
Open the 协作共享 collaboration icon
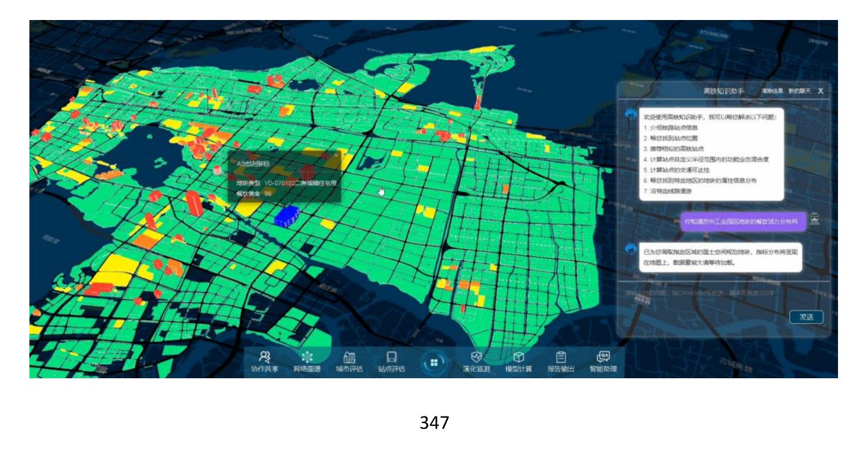coord(265,362)
